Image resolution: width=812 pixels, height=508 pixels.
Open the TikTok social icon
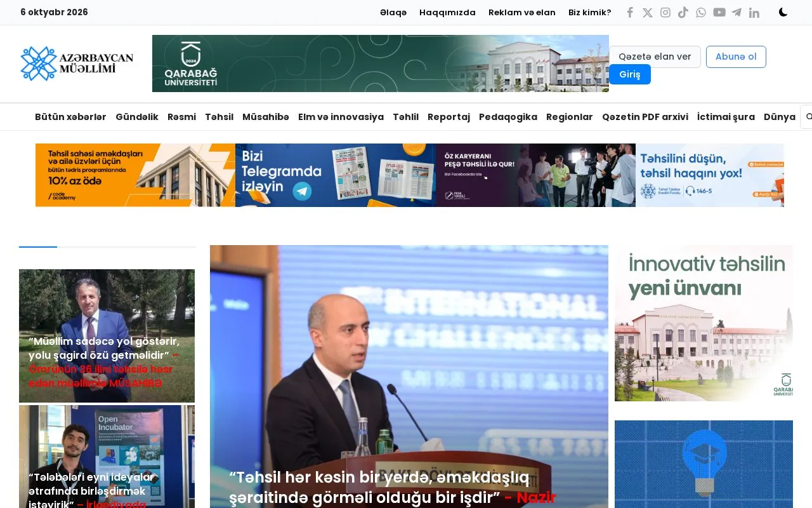[x=683, y=13]
